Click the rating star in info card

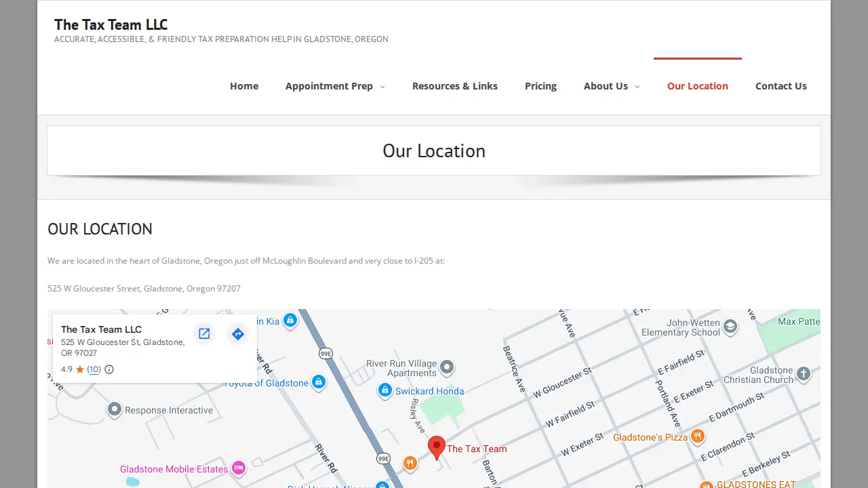[79, 369]
